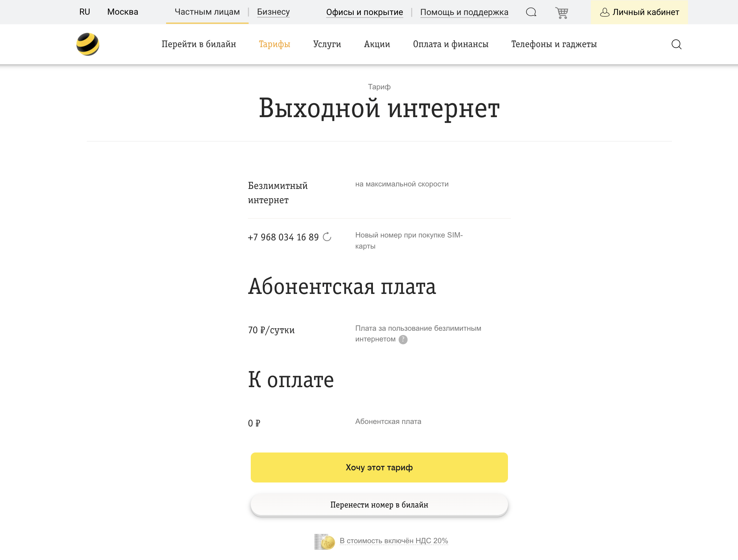Open the Услуги menu item
Image resolution: width=738 pixels, height=560 pixels.
[x=327, y=44]
